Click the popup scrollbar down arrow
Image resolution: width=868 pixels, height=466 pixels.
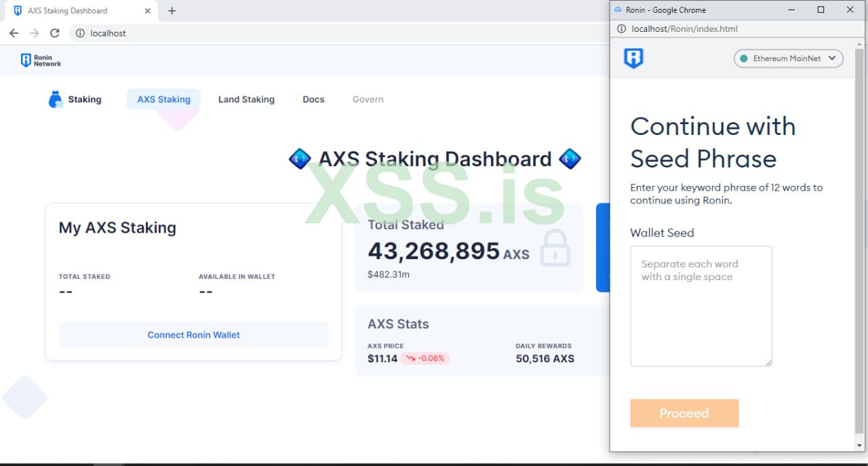(859, 445)
